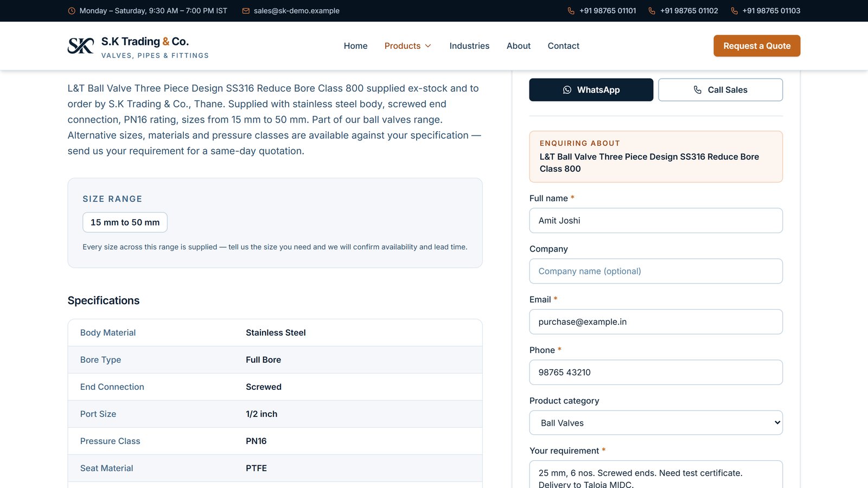Click the Full Bore value
Viewport: 868px width, 488px height.
[263, 360]
